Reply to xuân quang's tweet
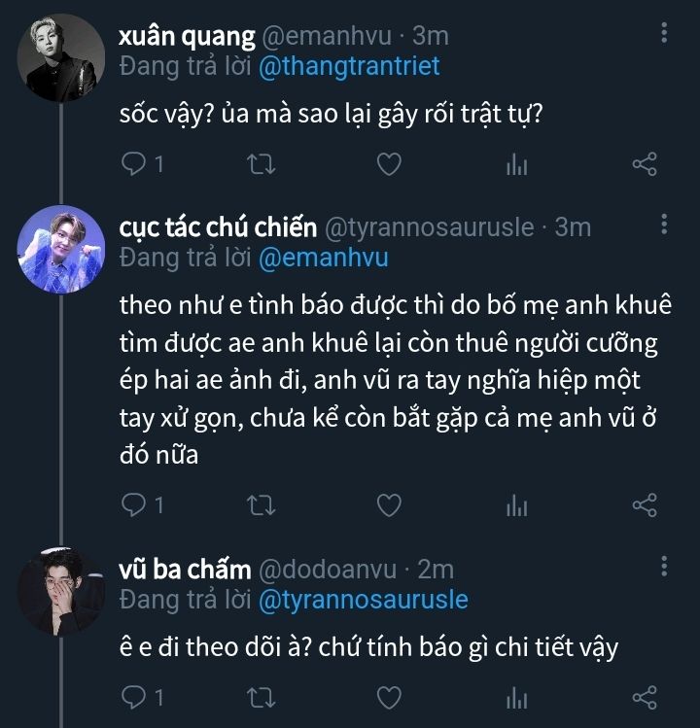The width and height of the screenshot is (700, 728). tap(133, 164)
